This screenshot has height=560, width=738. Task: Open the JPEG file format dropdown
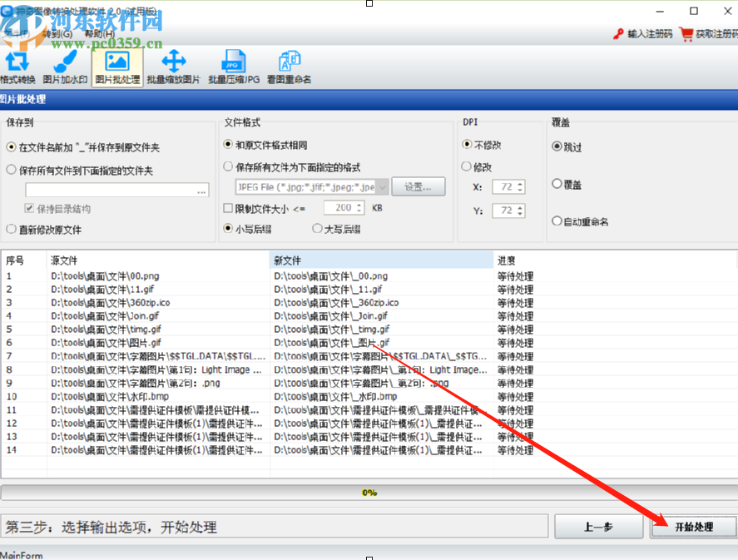click(x=382, y=186)
